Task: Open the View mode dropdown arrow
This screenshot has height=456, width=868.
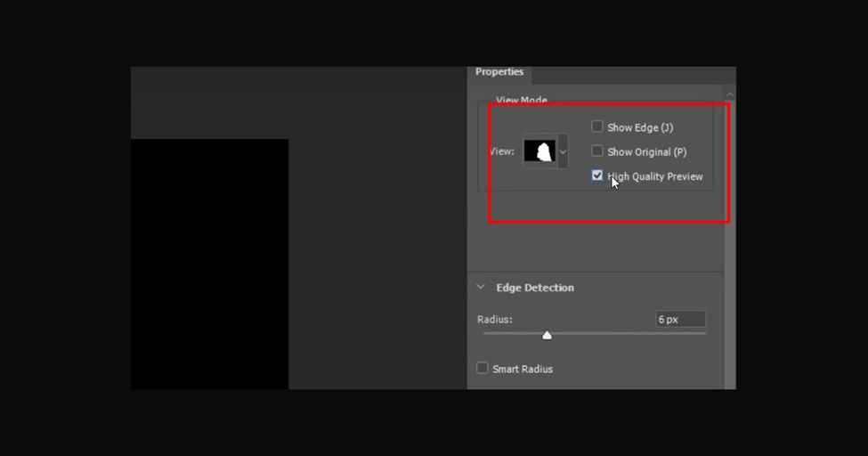Action: (563, 151)
